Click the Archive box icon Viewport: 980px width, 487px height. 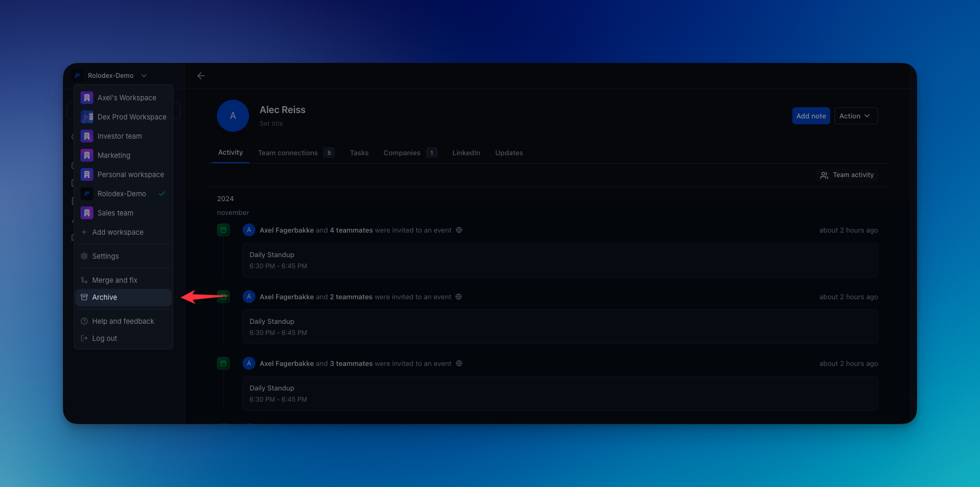click(84, 297)
